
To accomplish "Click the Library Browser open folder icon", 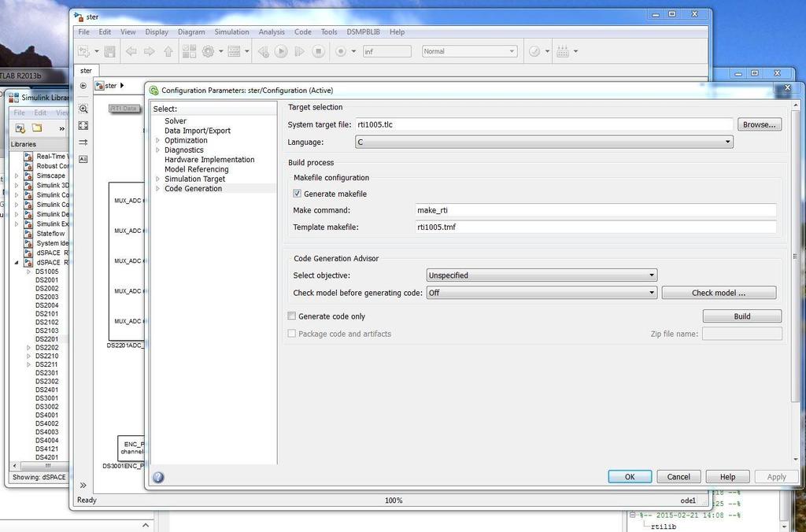I will click(x=37, y=128).
